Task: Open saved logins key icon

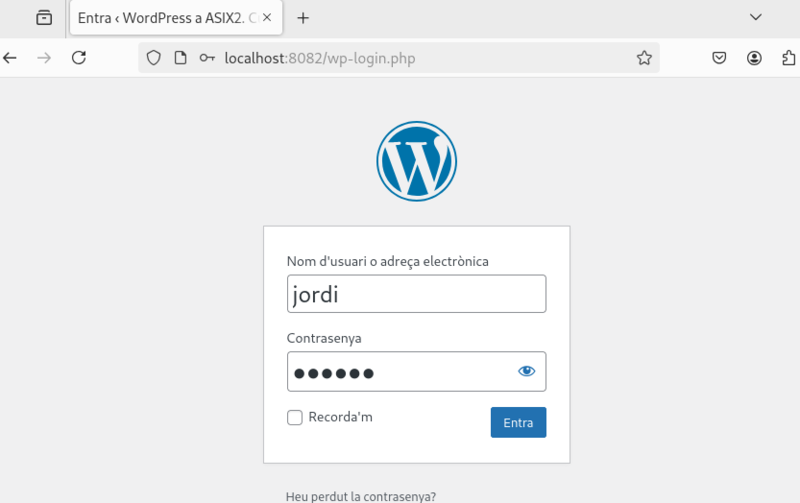Action: click(207, 58)
